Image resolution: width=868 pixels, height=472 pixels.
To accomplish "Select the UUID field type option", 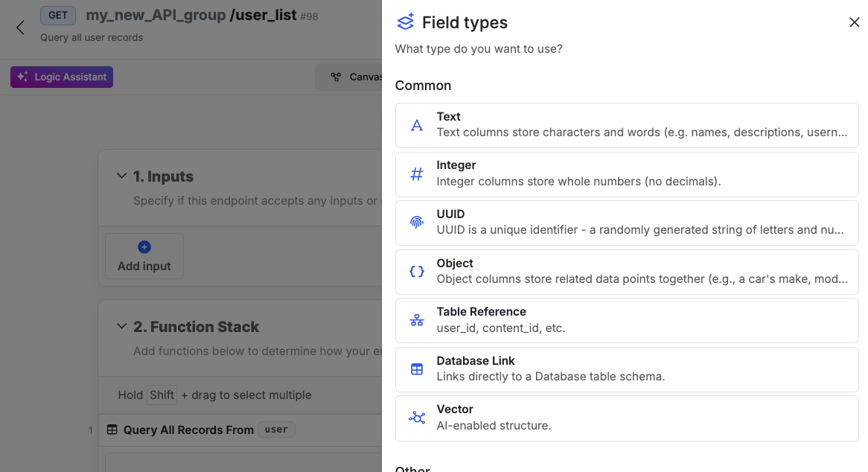I will click(x=627, y=223).
